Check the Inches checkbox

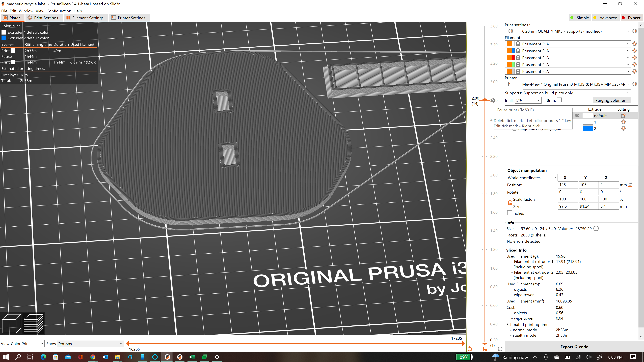[x=509, y=213]
